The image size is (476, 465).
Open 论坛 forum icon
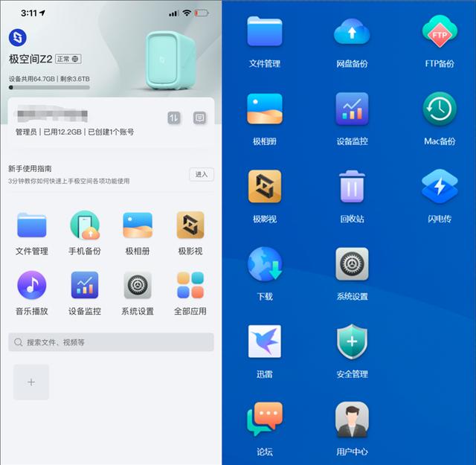(x=265, y=419)
